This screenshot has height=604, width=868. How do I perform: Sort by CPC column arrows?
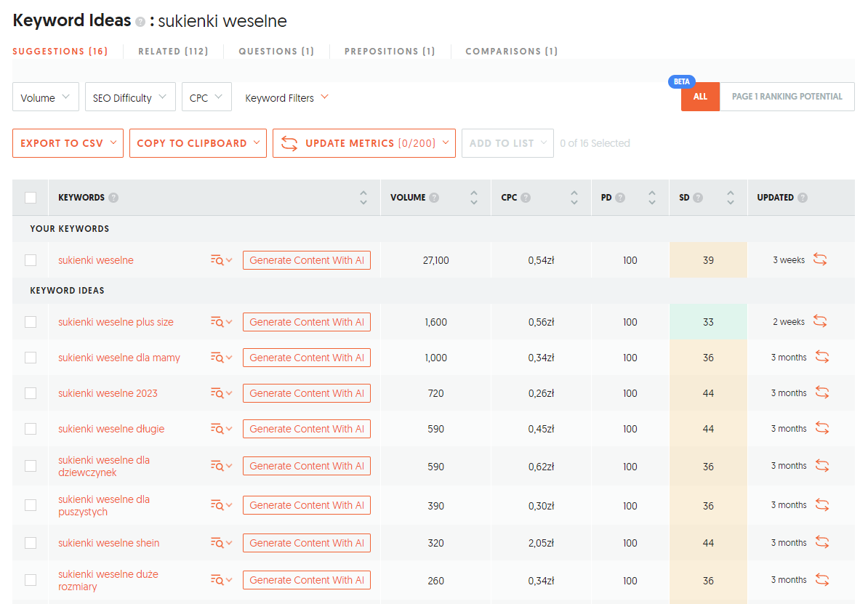point(574,198)
